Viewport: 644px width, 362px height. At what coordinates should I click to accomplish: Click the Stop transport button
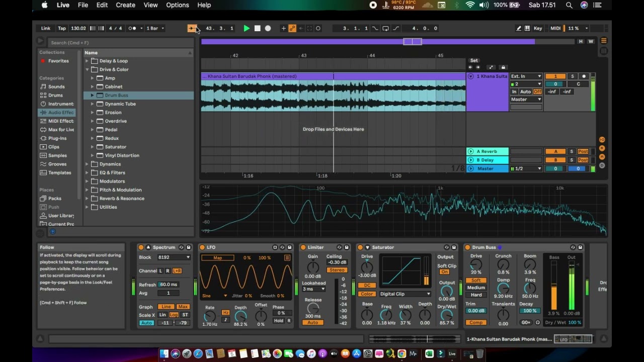257,28
